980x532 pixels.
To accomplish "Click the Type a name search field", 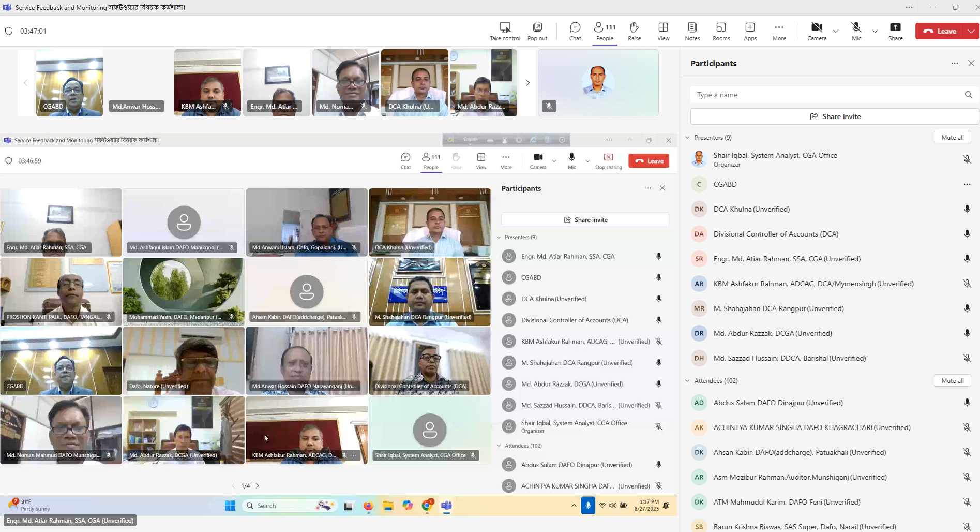I will click(x=827, y=95).
